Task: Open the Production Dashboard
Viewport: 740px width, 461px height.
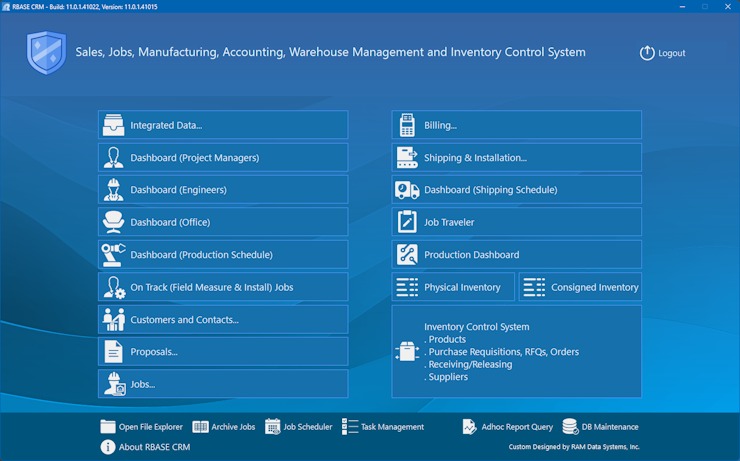Action: coord(516,255)
